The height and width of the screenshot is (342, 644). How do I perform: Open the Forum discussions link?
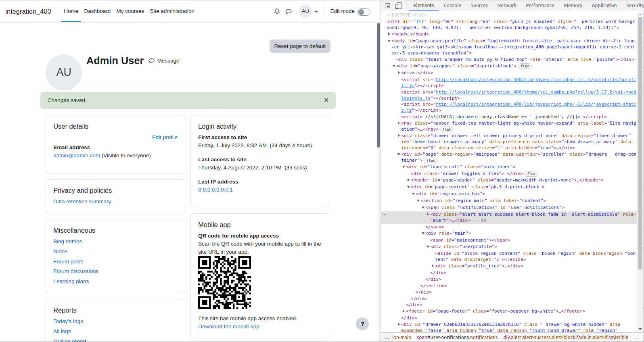(x=76, y=271)
